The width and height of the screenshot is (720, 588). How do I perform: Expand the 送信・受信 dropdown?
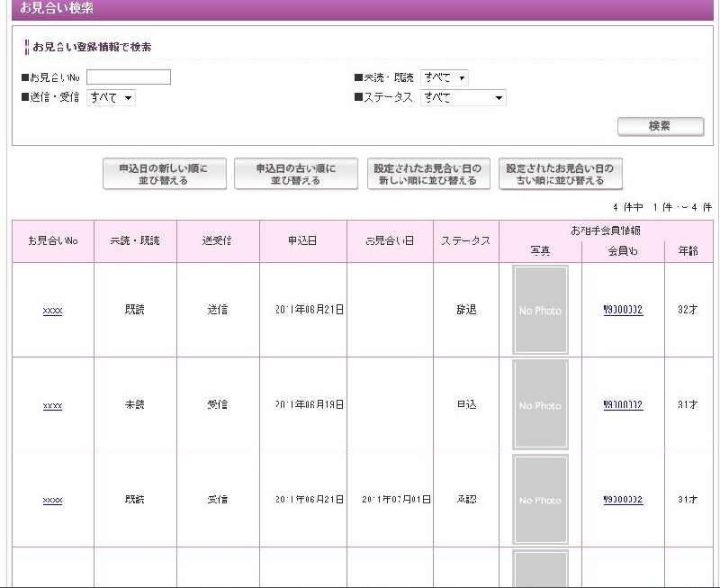pos(111,98)
